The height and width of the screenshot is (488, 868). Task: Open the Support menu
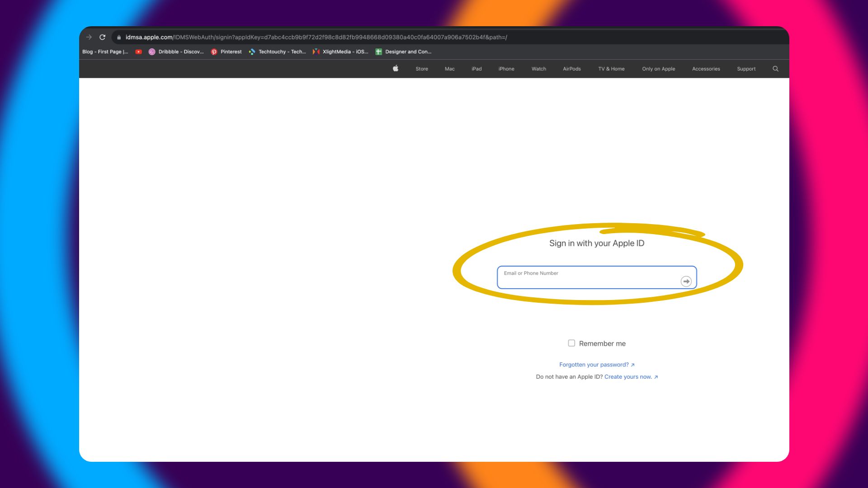tap(746, 69)
